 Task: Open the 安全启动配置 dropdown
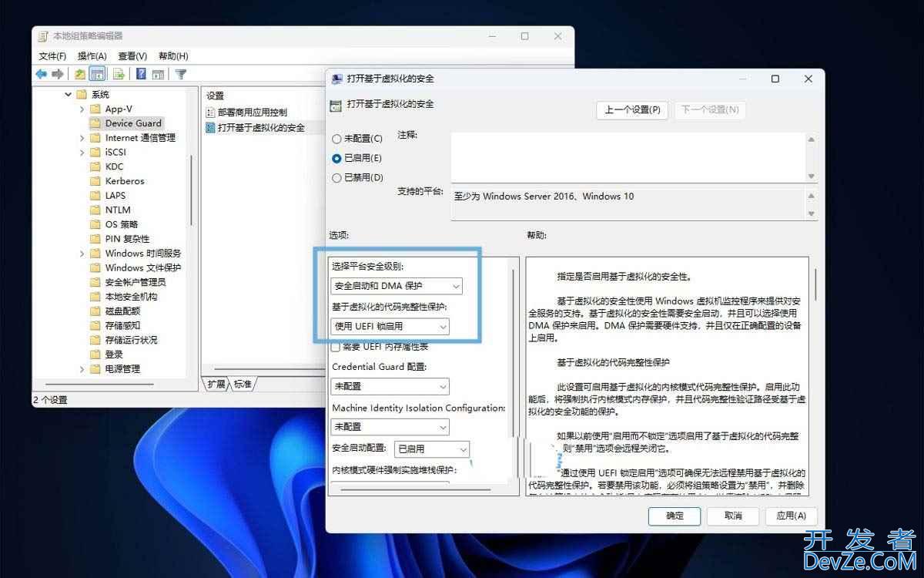[x=431, y=449]
